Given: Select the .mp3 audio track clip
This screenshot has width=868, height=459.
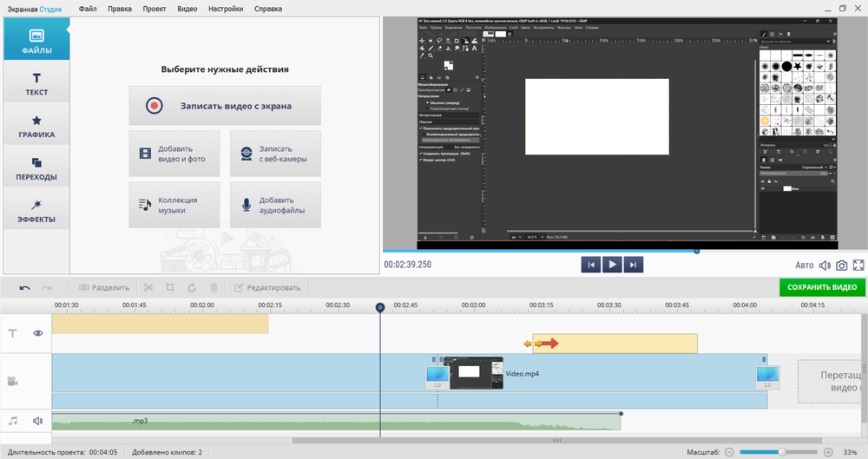Looking at the screenshot, I should coord(336,422).
